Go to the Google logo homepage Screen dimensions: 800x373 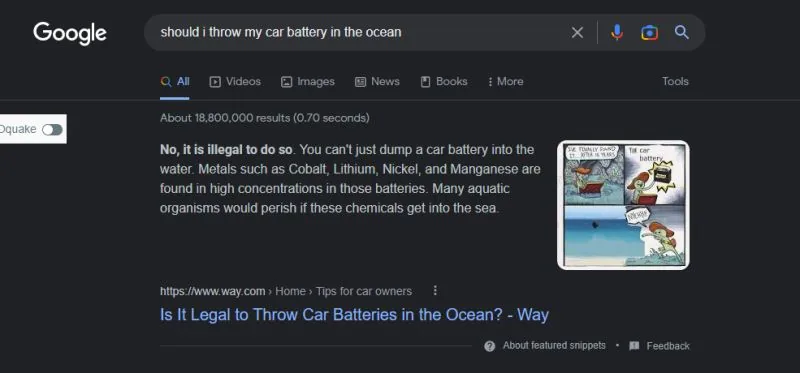pos(70,33)
